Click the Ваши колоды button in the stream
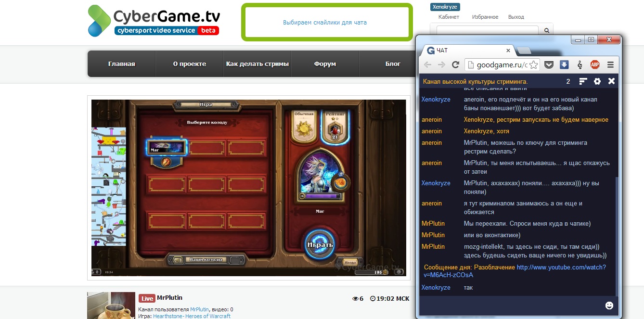 pos(206,260)
